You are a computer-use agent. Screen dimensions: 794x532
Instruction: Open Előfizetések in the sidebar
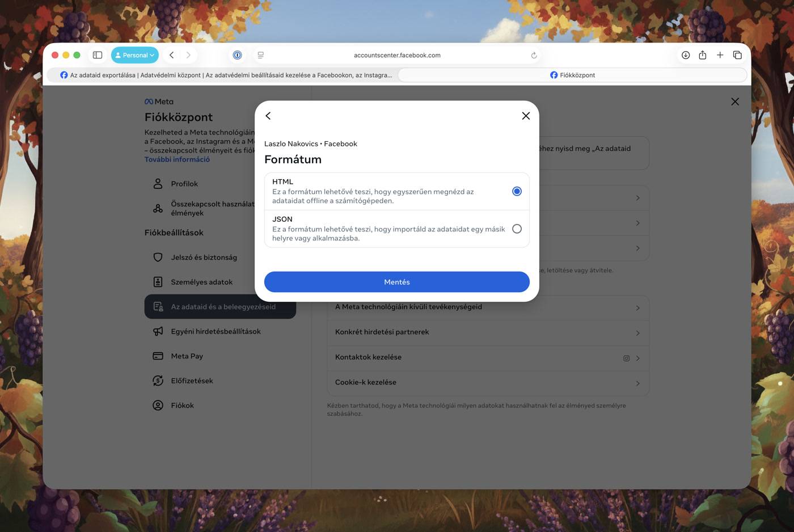coord(220,381)
